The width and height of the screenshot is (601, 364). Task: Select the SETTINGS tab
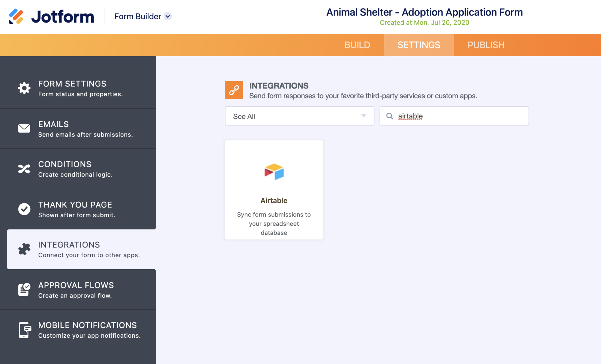pyautogui.click(x=419, y=45)
